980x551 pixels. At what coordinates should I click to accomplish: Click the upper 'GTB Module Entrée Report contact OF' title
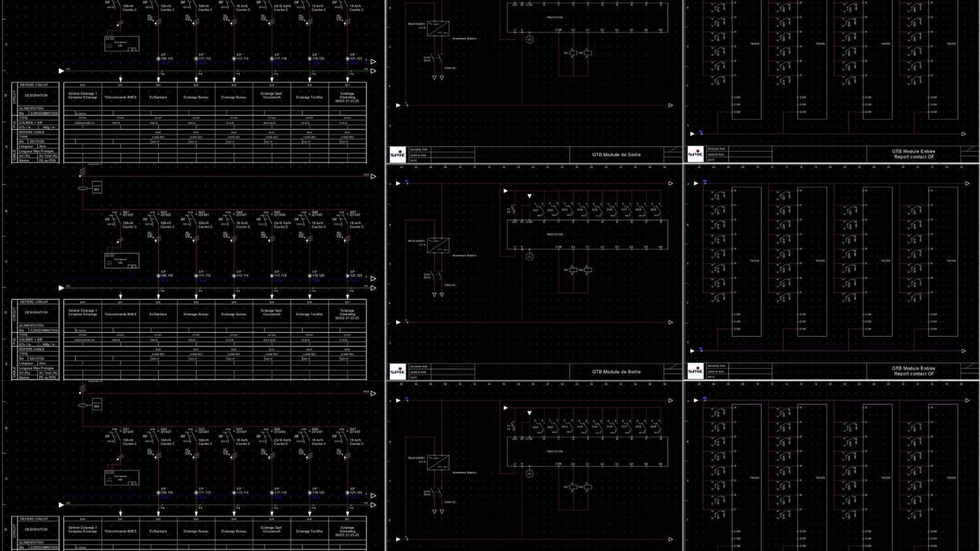913,153
